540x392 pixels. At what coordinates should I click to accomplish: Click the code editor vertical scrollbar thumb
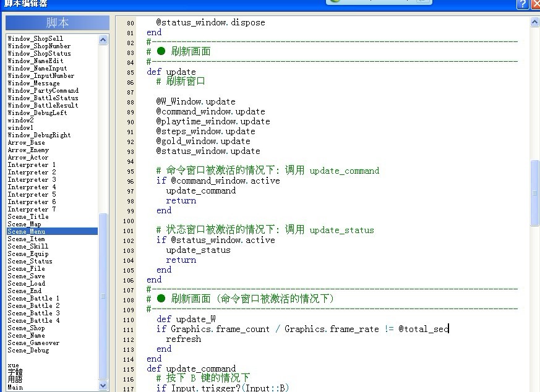point(534,193)
